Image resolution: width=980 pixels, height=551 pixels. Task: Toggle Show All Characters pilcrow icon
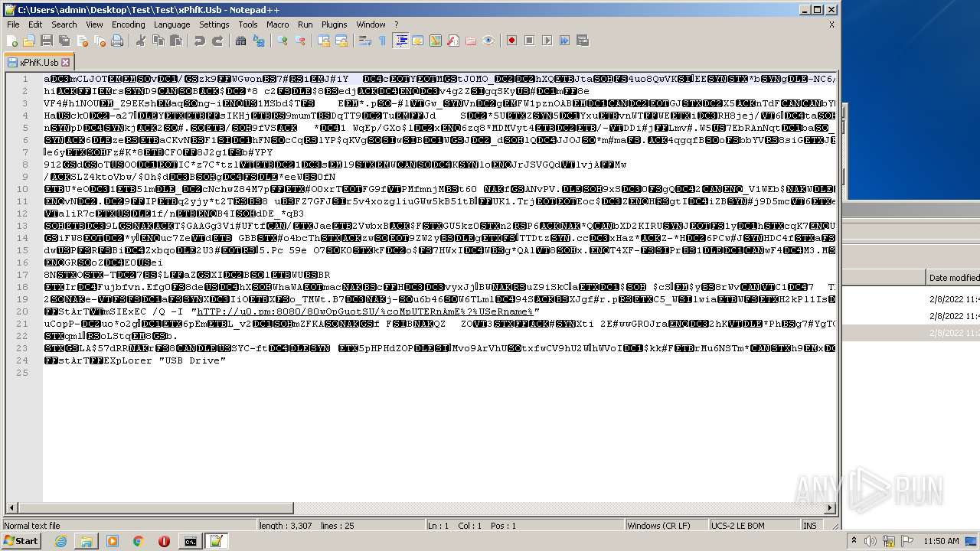(x=382, y=41)
